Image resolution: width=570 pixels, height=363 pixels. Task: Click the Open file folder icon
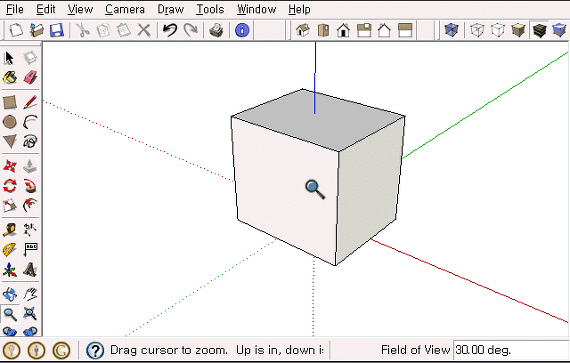pyautogui.click(x=36, y=30)
